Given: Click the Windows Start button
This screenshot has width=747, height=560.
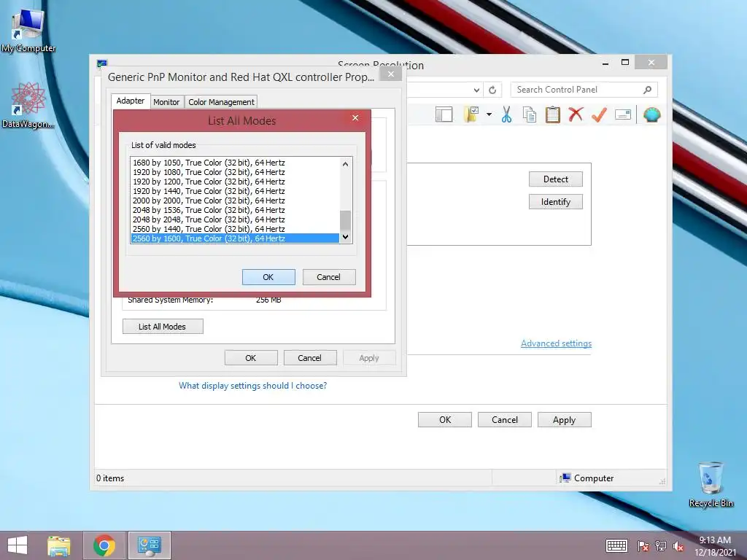Looking at the screenshot, I should (x=18, y=545).
